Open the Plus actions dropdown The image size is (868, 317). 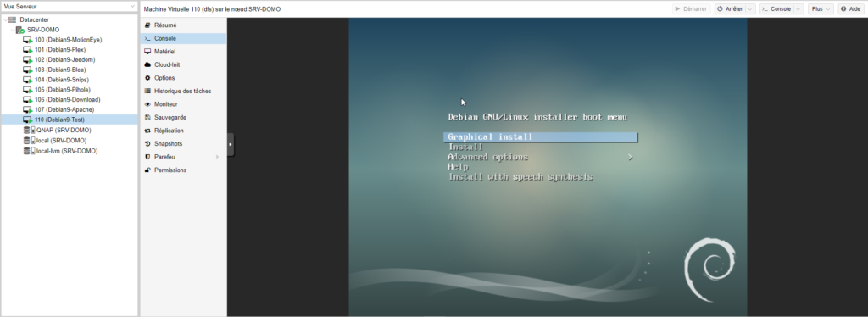[x=821, y=8]
